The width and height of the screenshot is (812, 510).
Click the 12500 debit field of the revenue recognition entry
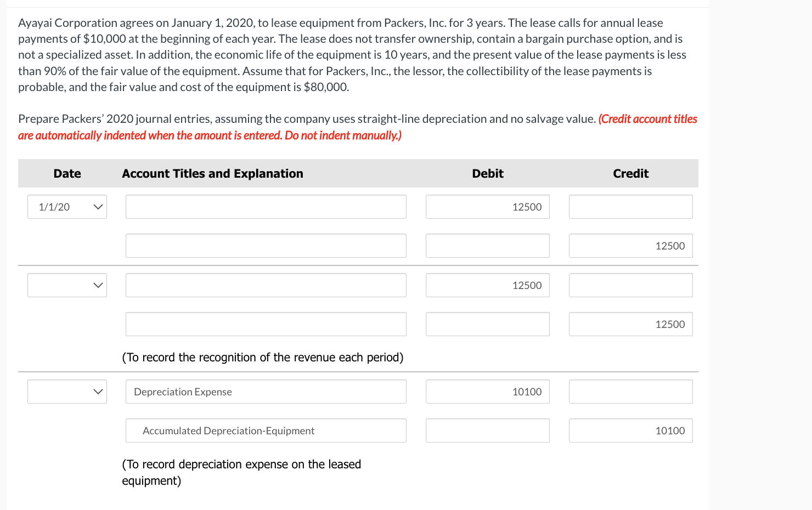point(488,285)
